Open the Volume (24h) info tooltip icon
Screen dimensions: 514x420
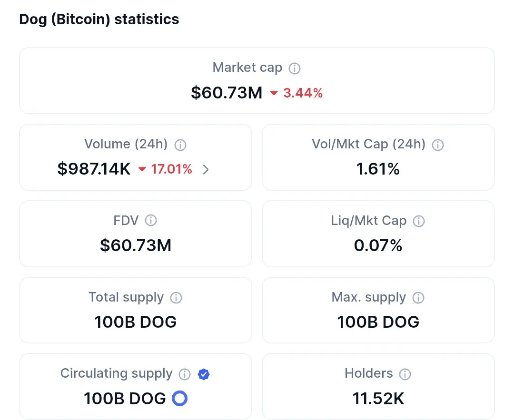(x=180, y=145)
